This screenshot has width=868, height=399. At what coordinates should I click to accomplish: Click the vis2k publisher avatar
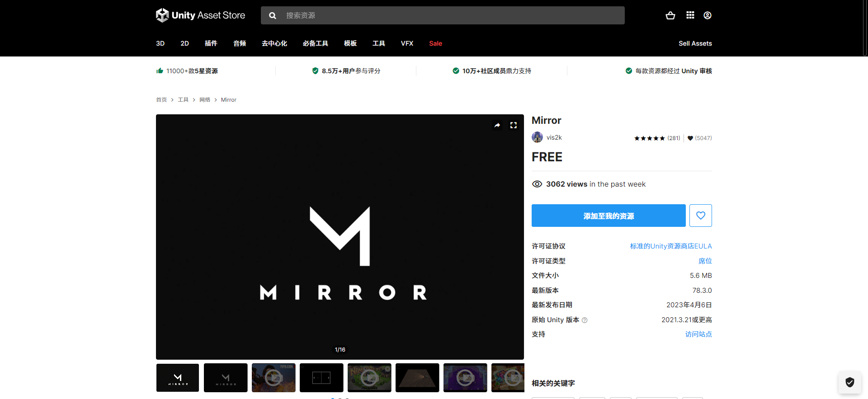point(537,137)
